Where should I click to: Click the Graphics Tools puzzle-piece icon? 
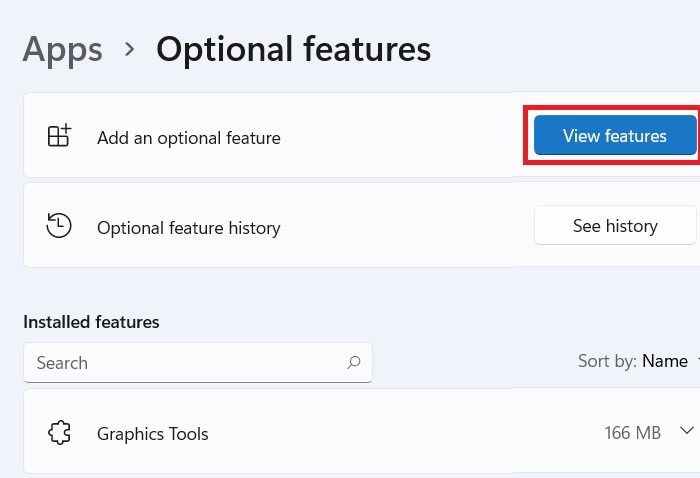pyautogui.click(x=59, y=433)
